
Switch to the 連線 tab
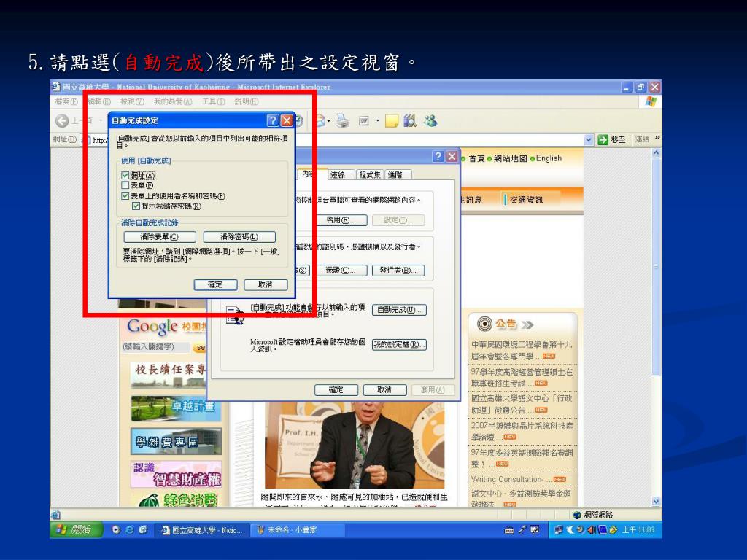[x=338, y=175]
